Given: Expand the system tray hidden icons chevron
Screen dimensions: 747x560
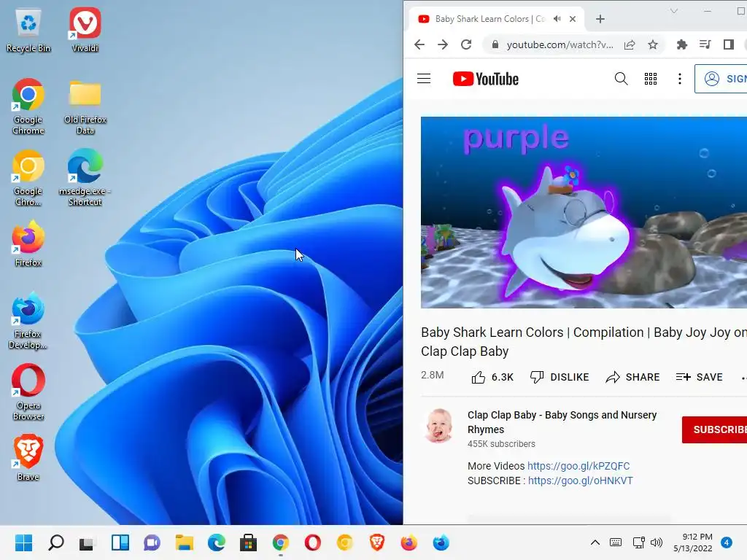Looking at the screenshot, I should tap(595, 542).
